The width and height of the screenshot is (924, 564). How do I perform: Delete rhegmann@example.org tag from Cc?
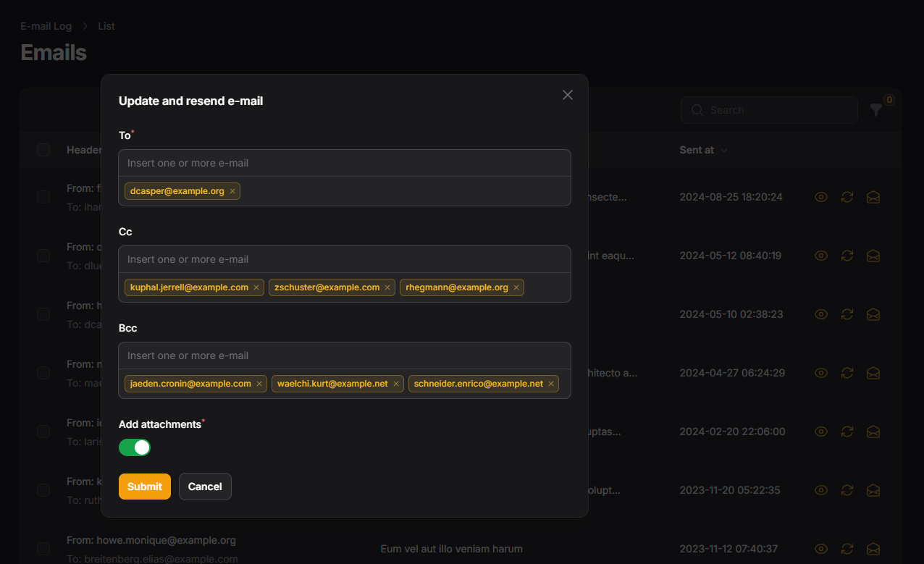[516, 287]
